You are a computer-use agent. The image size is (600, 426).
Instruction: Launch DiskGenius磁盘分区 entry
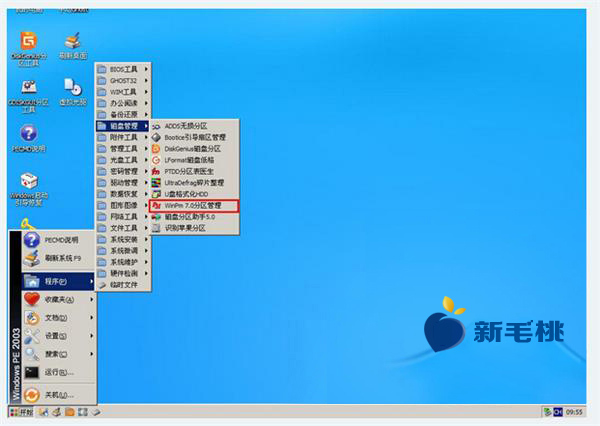pos(195,149)
